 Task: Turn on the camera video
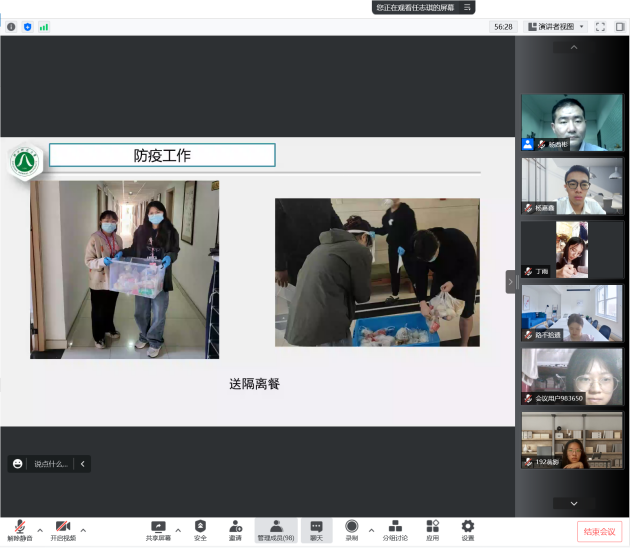pyautogui.click(x=63, y=530)
